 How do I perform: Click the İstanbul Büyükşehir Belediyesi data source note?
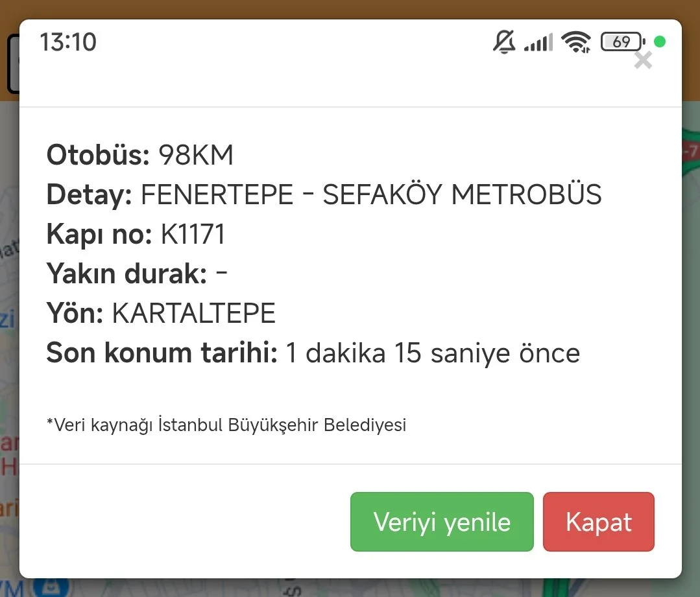[x=226, y=425]
